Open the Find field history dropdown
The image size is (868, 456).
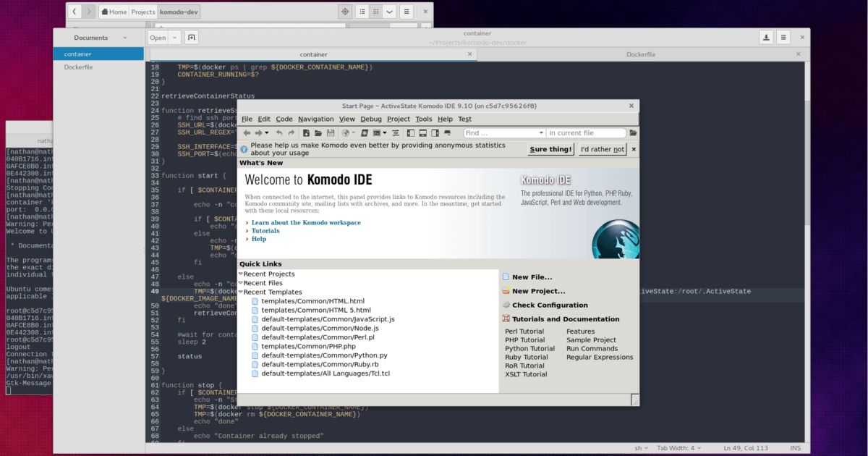(x=542, y=133)
